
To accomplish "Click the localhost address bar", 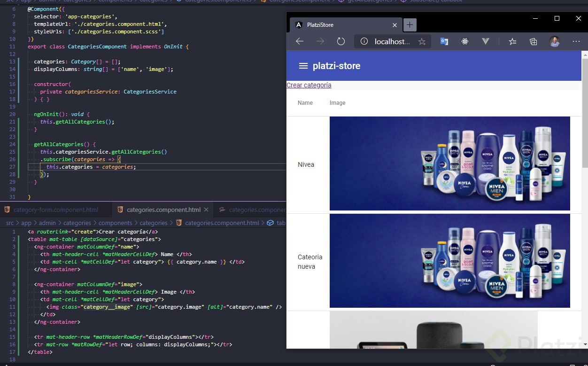I will (392, 41).
